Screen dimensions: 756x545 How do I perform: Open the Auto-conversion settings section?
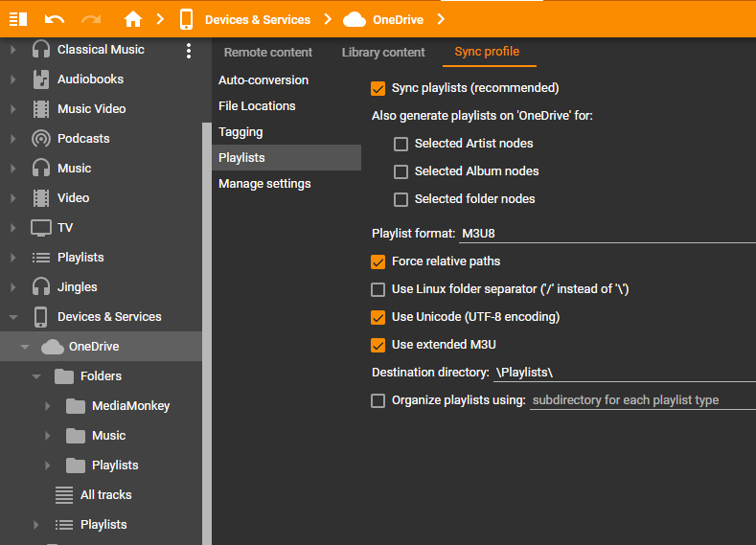pos(263,80)
